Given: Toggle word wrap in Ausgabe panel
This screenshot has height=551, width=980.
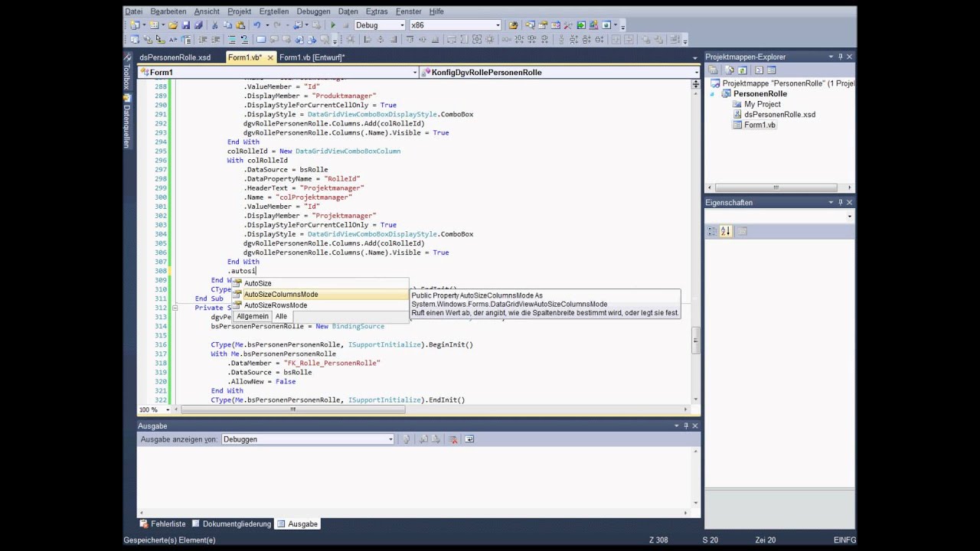Looking at the screenshot, I should (469, 439).
